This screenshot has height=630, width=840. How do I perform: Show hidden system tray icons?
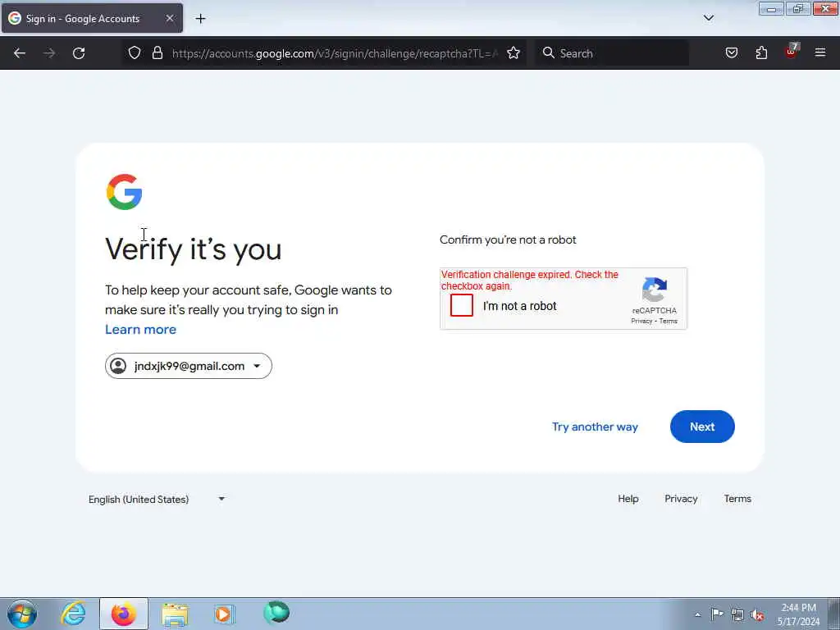click(x=697, y=614)
